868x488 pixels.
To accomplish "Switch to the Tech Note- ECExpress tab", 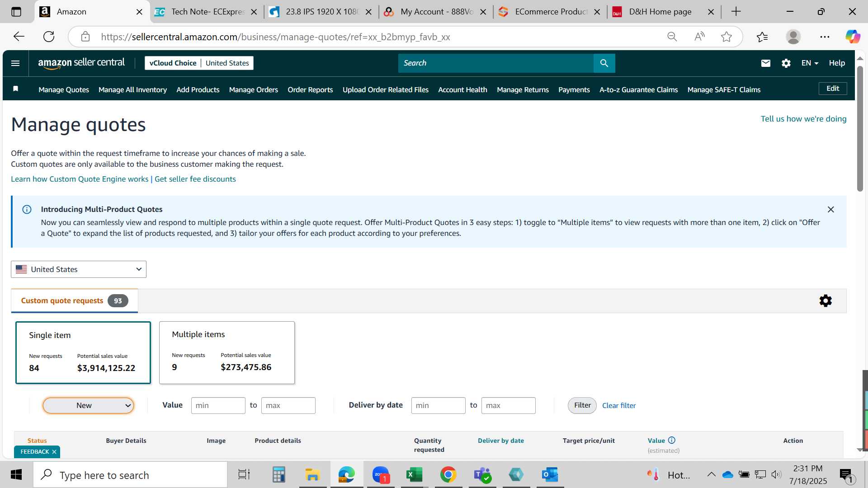I will pyautogui.click(x=207, y=12).
